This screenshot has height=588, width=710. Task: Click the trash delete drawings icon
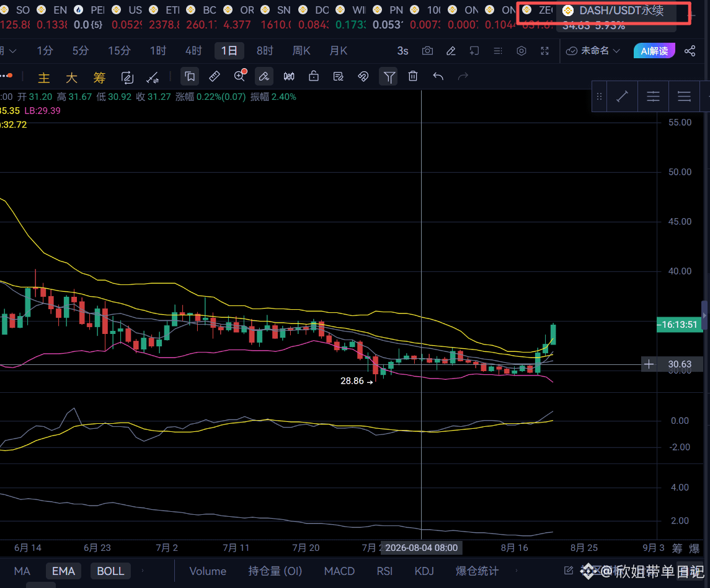412,76
